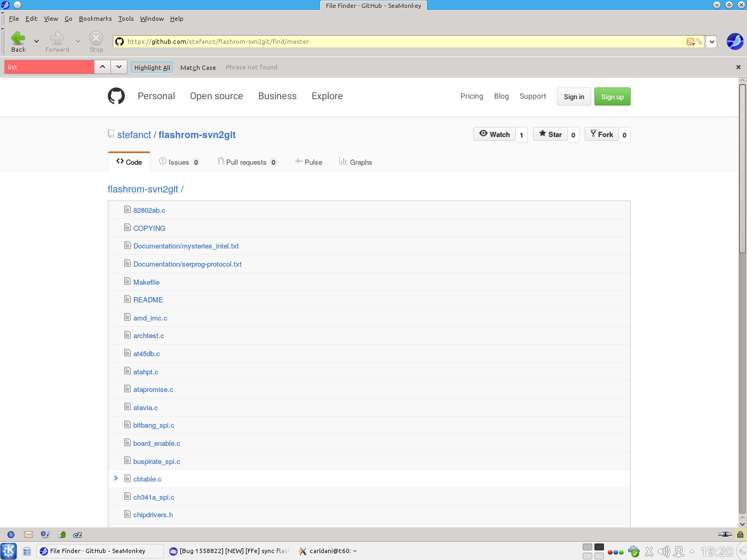Open ChatZilla cZ icon
Viewport: 747px width, 560px height.
pos(77,534)
